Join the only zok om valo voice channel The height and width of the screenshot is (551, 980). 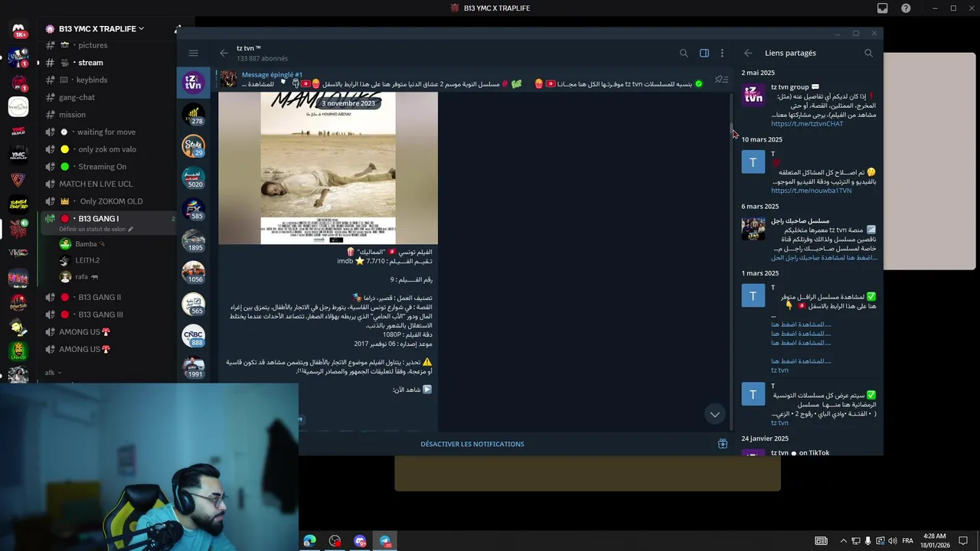(107, 149)
